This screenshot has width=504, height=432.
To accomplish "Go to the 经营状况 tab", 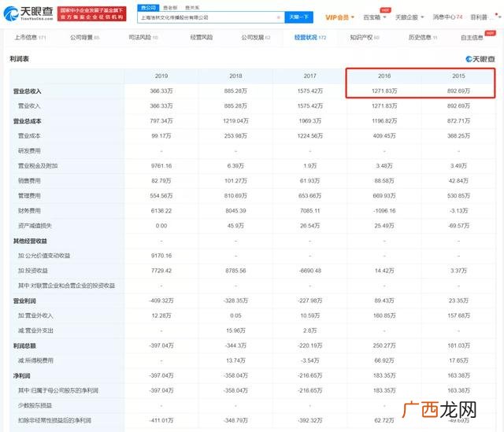I will point(310,38).
